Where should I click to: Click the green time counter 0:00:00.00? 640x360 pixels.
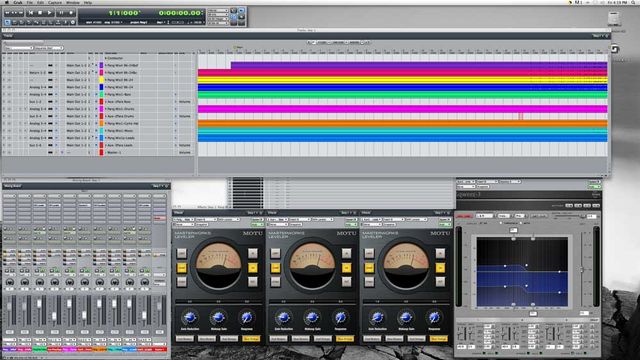(x=181, y=13)
